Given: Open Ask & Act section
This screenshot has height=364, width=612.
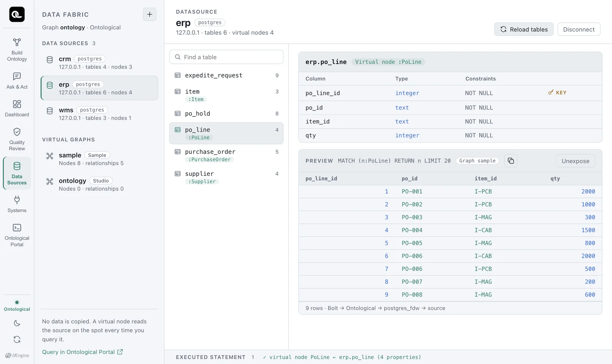Looking at the screenshot, I should coord(17,81).
